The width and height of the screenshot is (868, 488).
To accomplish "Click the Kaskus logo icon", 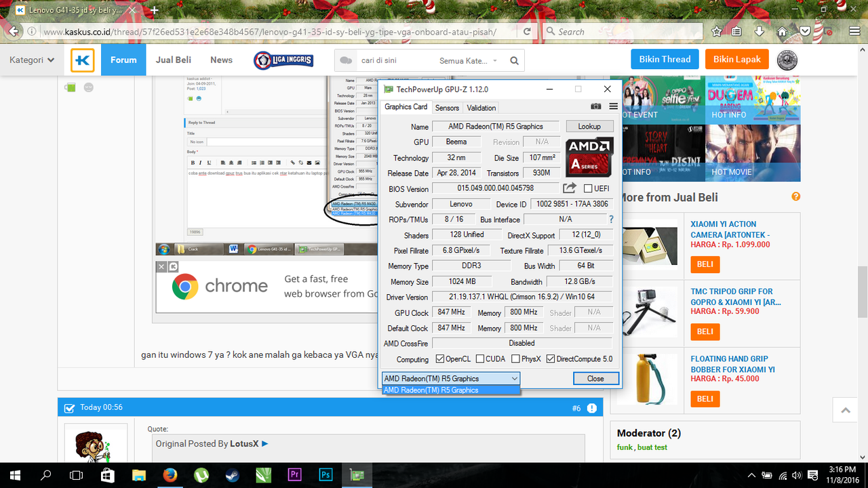I will 83,60.
